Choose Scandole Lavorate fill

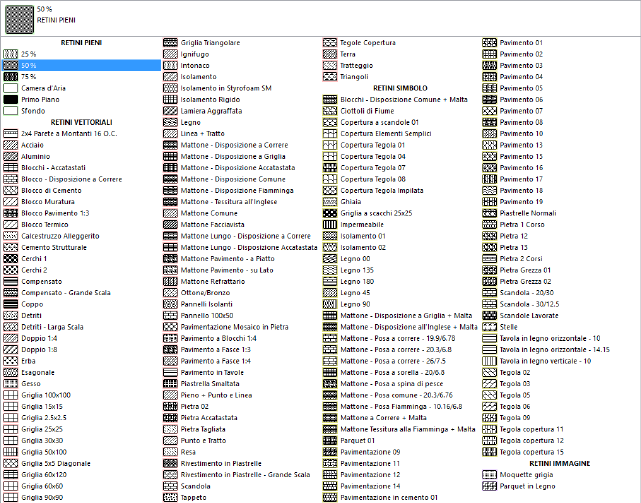click(529, 315)
